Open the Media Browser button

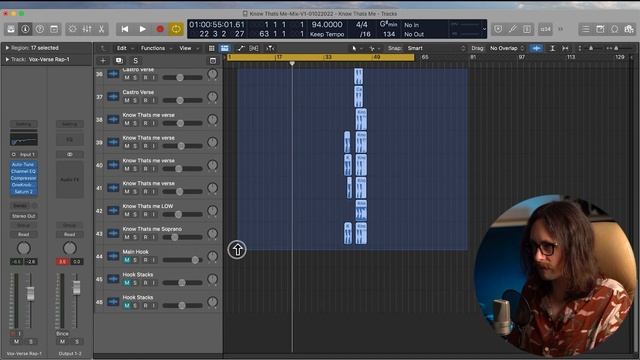point(629,29)
